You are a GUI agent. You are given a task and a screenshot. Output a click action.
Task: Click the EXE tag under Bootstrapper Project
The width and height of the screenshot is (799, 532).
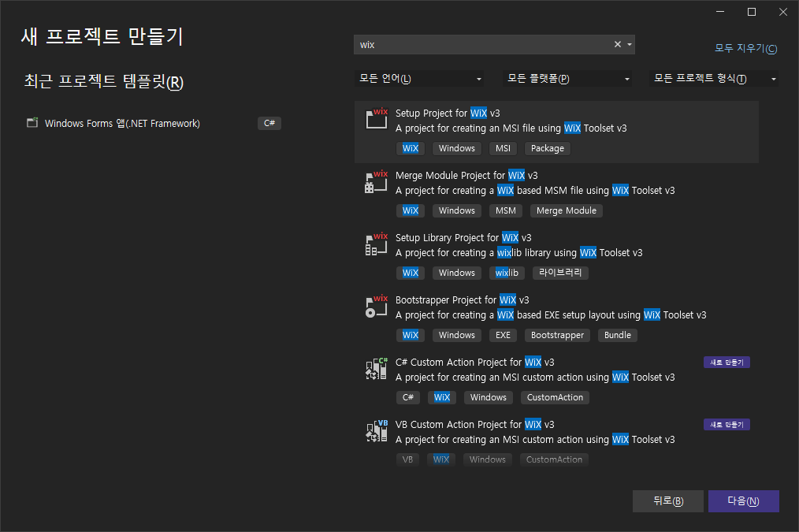point(503,335)
